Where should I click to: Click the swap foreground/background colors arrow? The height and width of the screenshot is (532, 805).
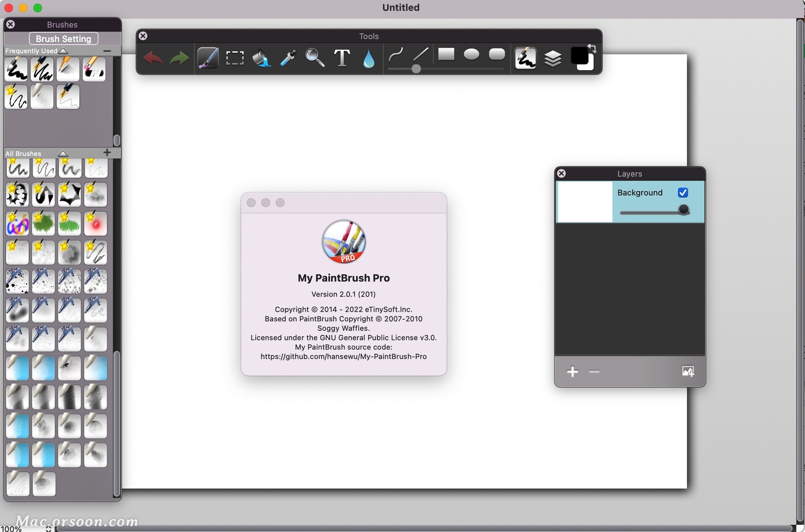pyautogui.click(x=592, y=49)
